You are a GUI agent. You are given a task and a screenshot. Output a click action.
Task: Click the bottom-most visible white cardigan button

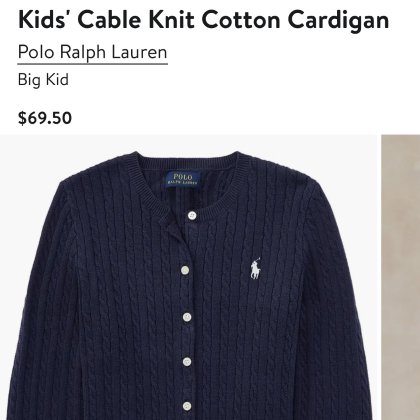point(187,406)
